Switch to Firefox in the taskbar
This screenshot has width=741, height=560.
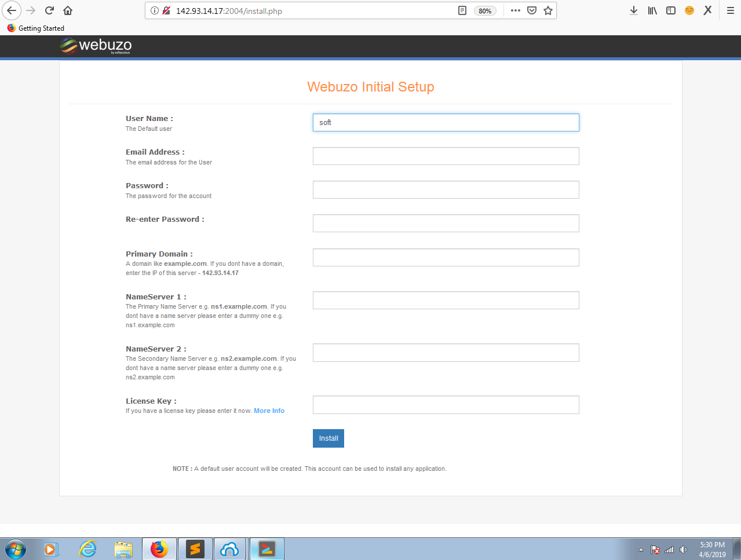[159, 548]
